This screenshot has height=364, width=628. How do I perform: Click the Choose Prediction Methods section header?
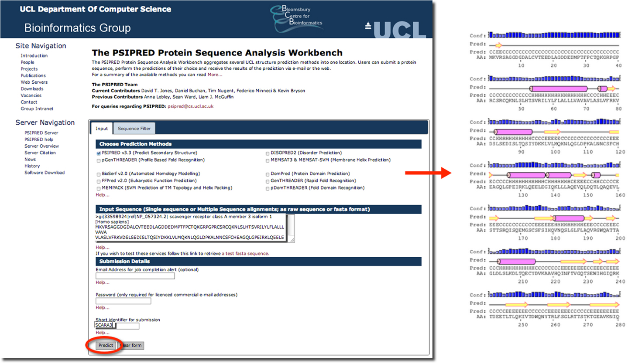(258, 144)
